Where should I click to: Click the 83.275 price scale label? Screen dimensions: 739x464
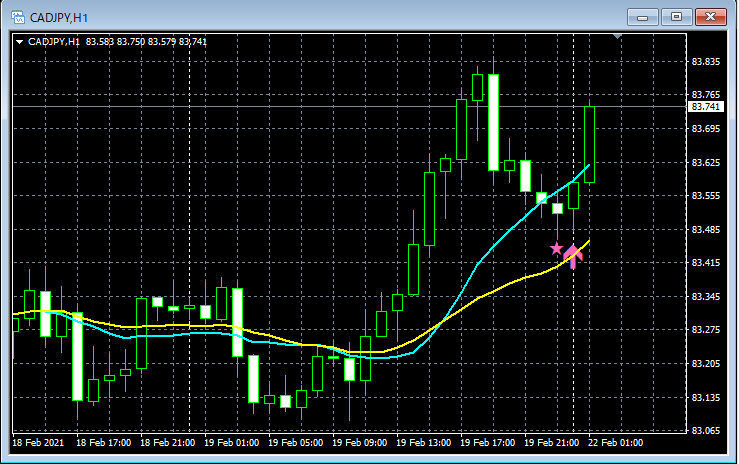point(706,329)
